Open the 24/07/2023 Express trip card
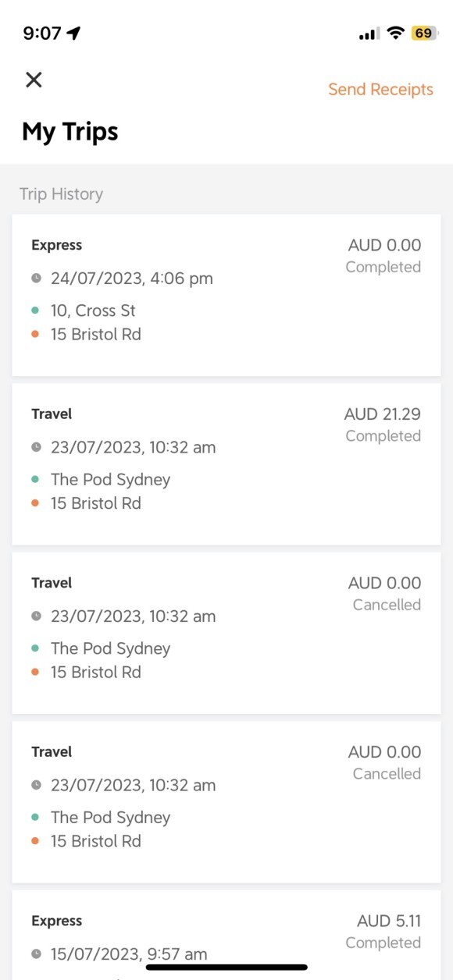453x980 pixels. 226,295
